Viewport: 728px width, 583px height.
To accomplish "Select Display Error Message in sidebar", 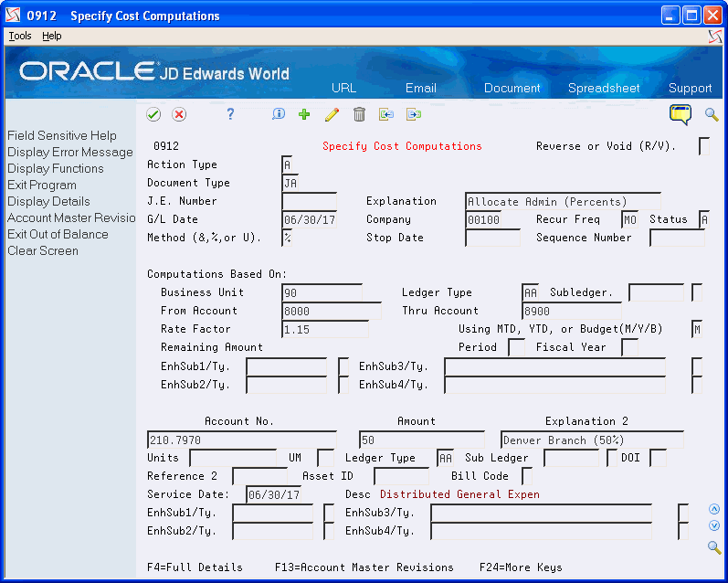I will [x=70, y=153].
